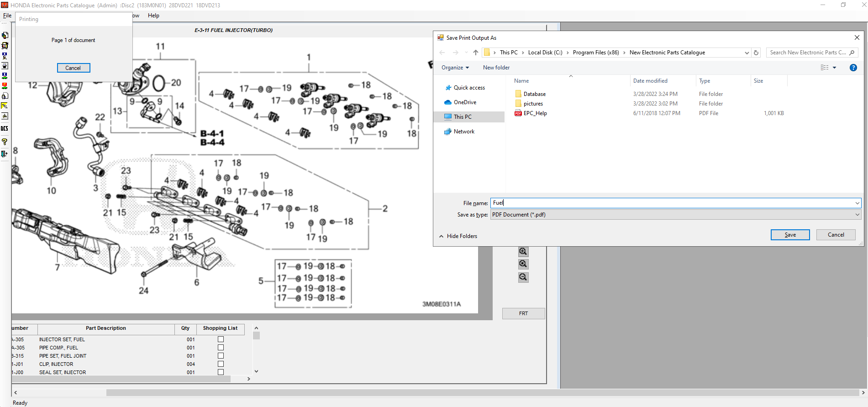Go up one folder level
This screenshot has height=407, width=868.
[x=476, y=53]
